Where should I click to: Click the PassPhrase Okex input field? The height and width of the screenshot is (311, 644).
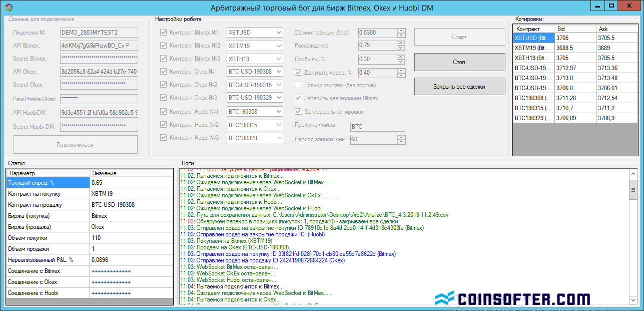[99, 99]
